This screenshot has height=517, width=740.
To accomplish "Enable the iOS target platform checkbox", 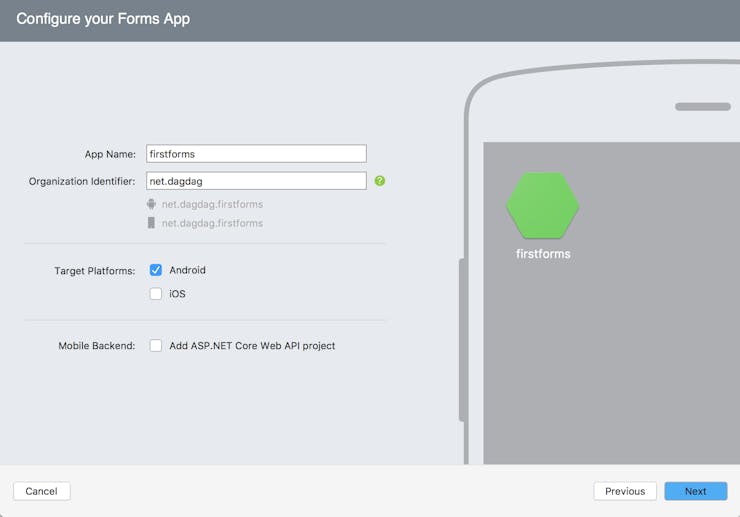I will tap(156, 294).
